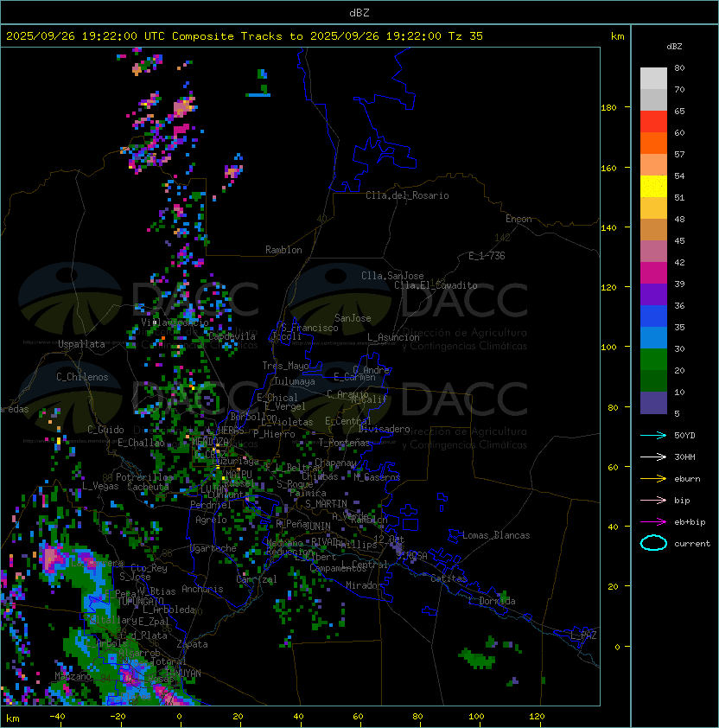Click the '140' km vertical axis tick
Screen dimensions: 719x728
(608, 228)
